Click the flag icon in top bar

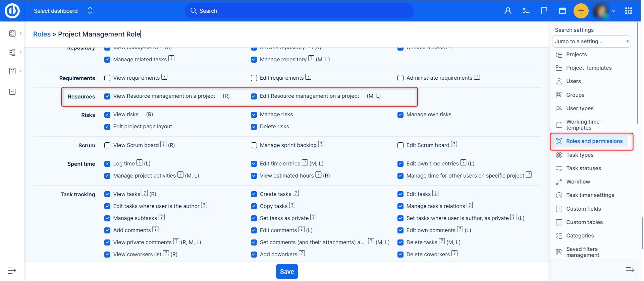click(x=544, y=11)
